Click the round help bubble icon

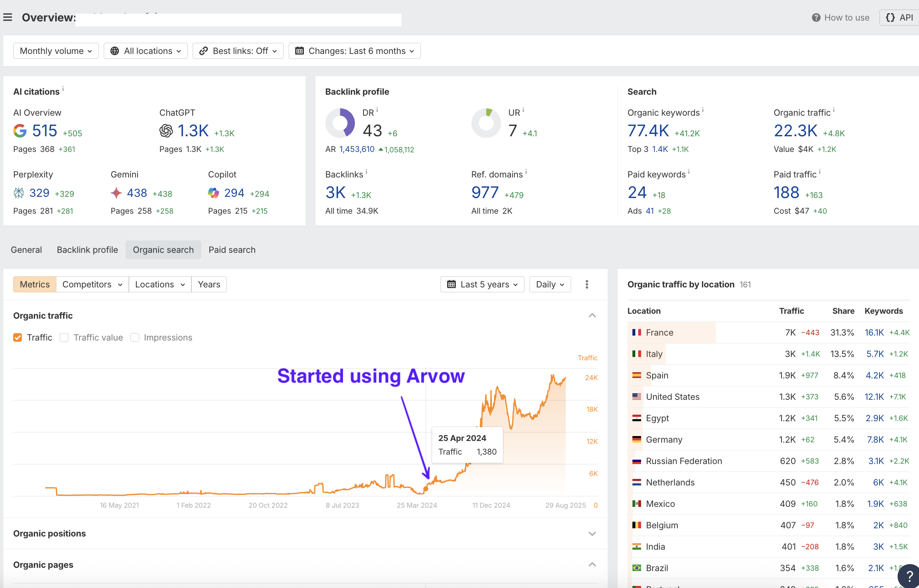909,577
